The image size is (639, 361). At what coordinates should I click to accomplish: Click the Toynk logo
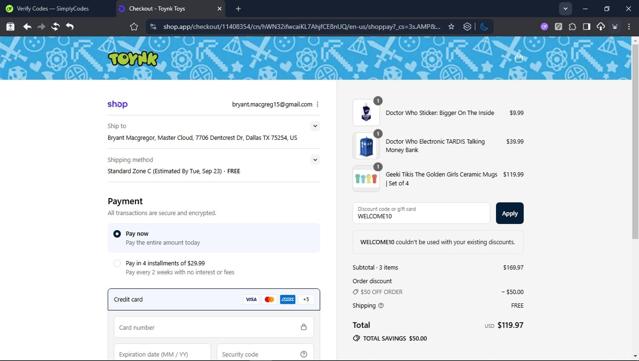point(133,59)
